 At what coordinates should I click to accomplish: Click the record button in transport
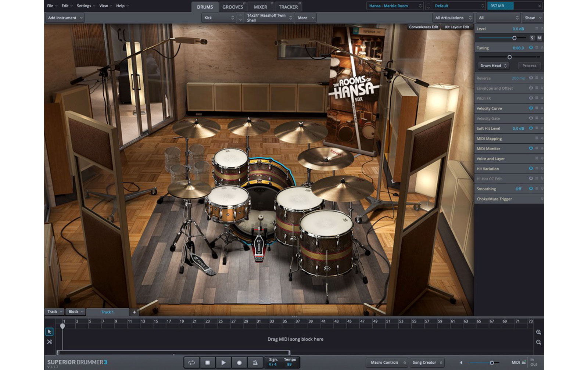point(239,362)
